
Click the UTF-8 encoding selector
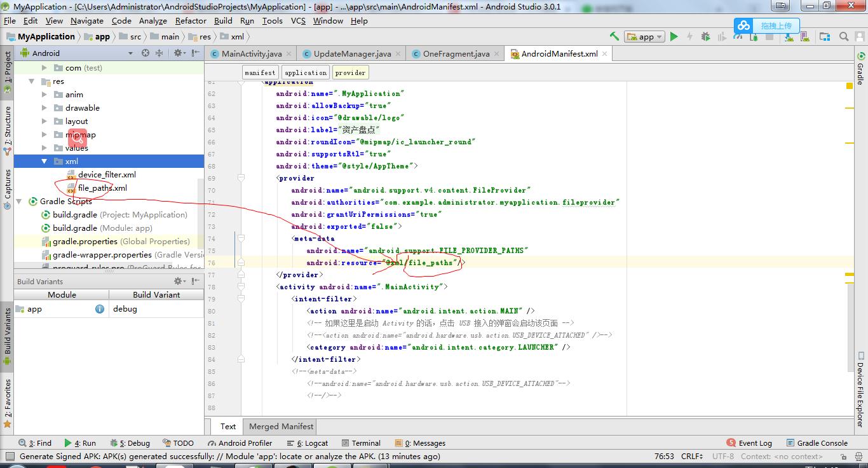[x=723, y=457]
